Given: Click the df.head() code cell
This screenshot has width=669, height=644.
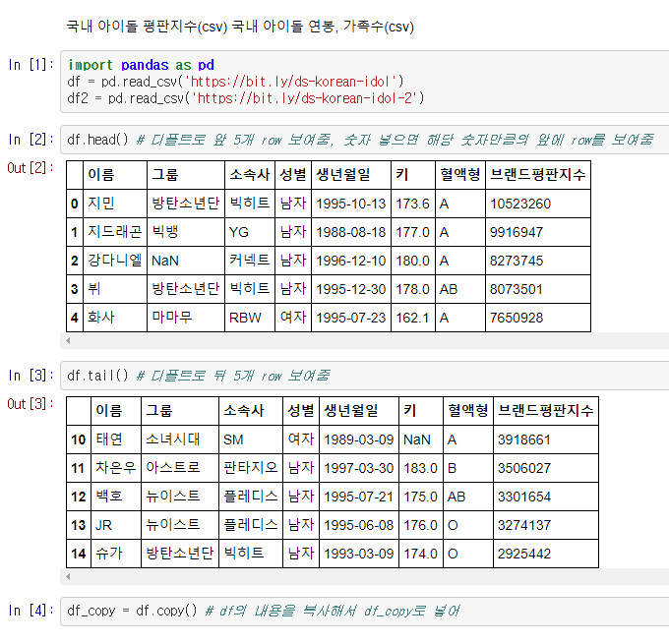Looking at the screenshot, I should 365,140.
